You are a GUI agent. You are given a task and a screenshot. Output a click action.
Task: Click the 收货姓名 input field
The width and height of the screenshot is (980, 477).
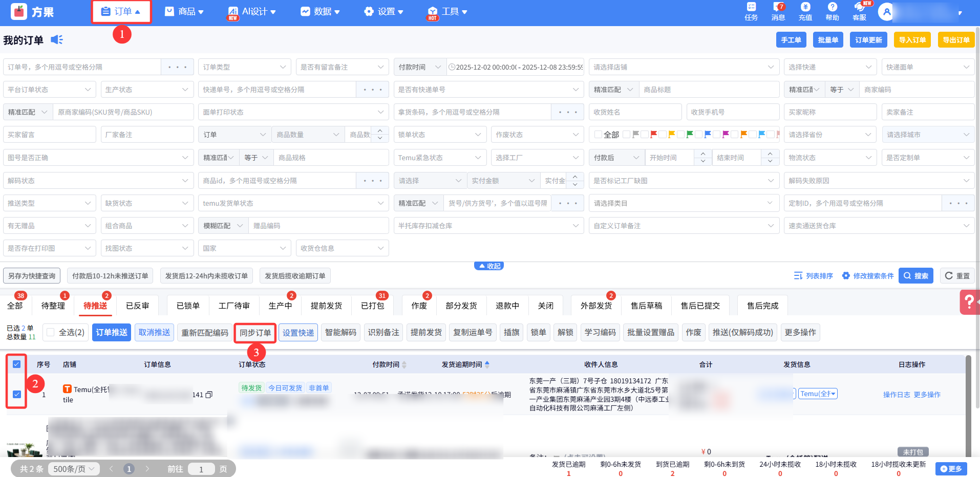click(x=635, y=112)
